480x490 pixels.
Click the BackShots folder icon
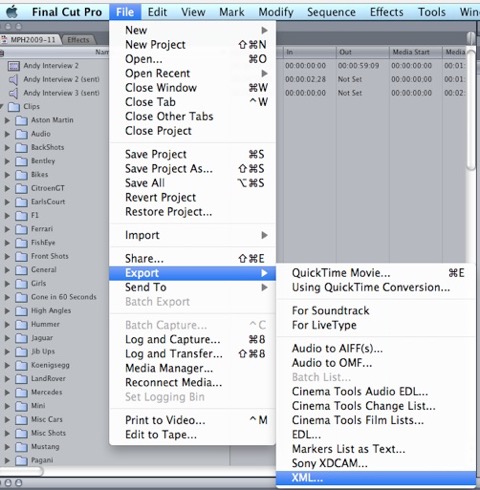click(21, 148)
